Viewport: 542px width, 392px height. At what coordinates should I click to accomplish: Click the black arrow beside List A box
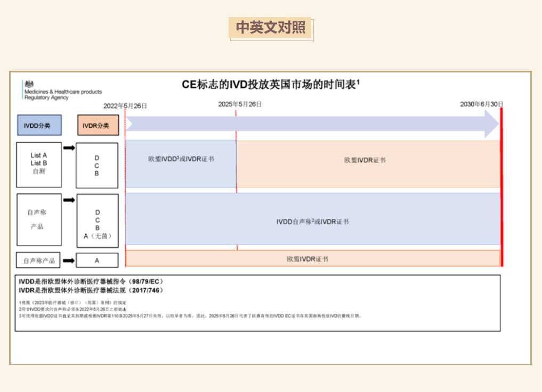click(x=69, y=148)
